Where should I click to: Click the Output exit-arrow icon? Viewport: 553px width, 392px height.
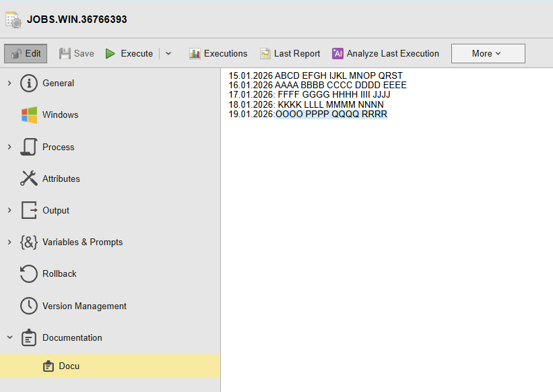coord(29,210)
